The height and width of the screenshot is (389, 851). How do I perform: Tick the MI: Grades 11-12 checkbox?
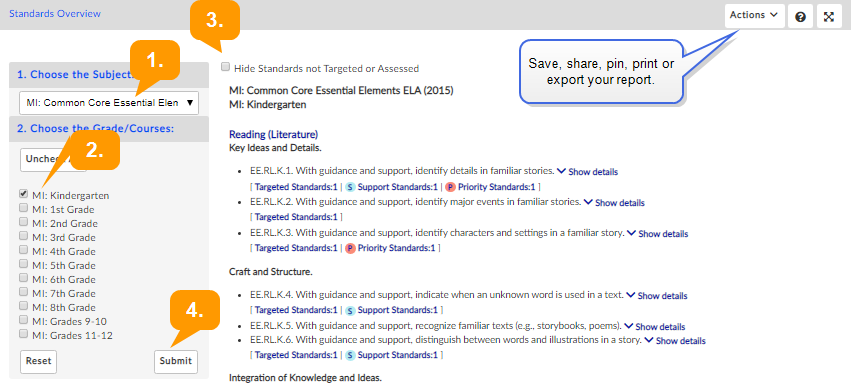tap(23, 334)
